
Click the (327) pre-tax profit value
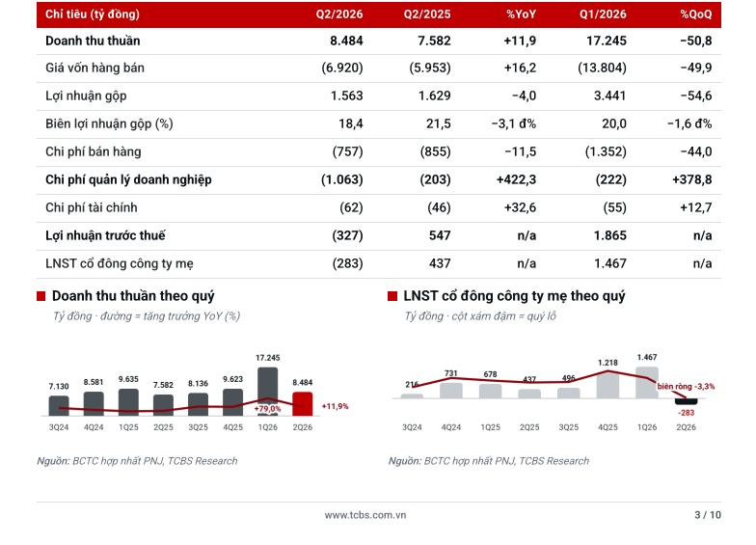pyautogui.click(x=347, y=235)
